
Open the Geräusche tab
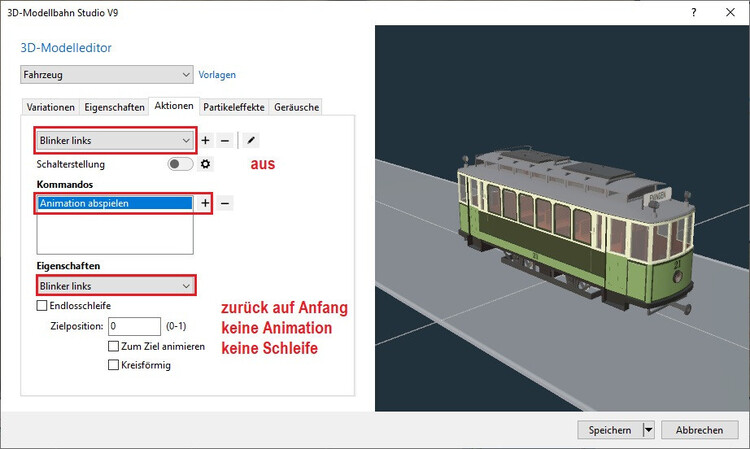coord(296,107)
